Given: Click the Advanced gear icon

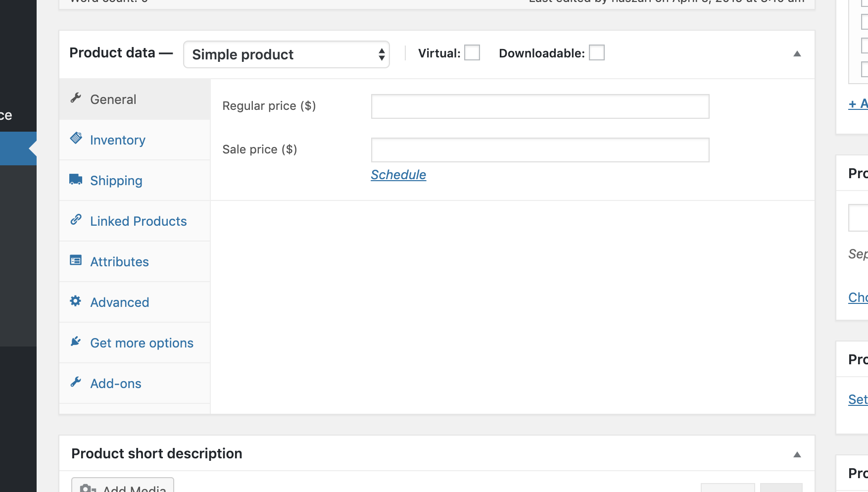Looking at the screenshot, I should click(x=76, y=301).
